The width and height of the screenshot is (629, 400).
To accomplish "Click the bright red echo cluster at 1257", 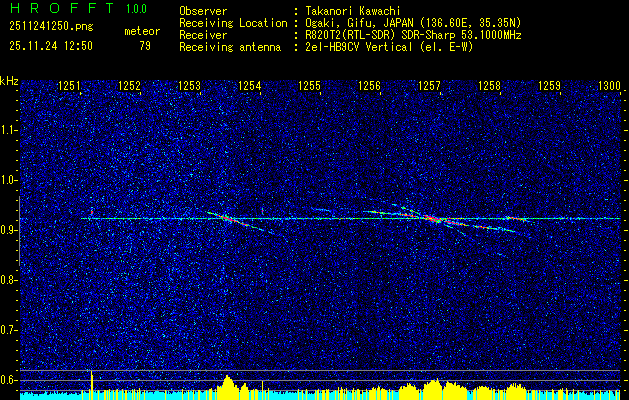I will point(433,219).
